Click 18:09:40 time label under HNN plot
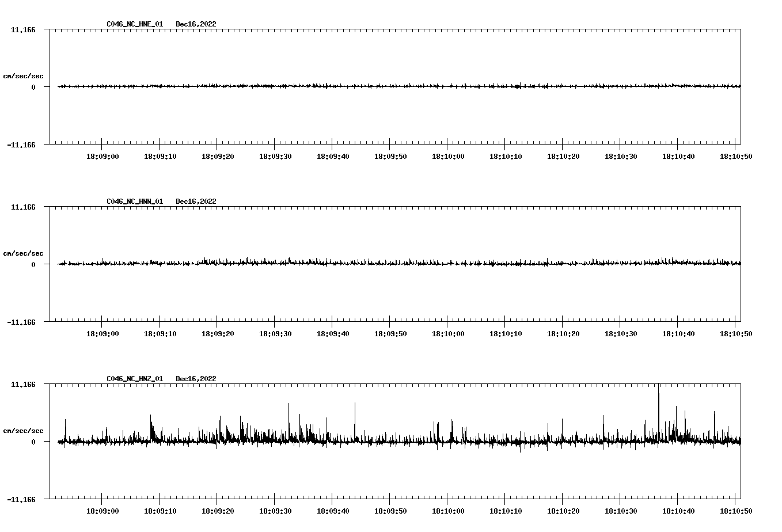Viewport: 782px width, 532px height. [333, 333]
